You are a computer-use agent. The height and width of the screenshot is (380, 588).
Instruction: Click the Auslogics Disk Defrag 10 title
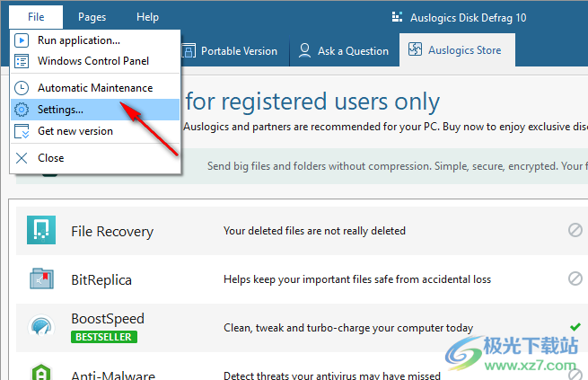tap(468, 18)
